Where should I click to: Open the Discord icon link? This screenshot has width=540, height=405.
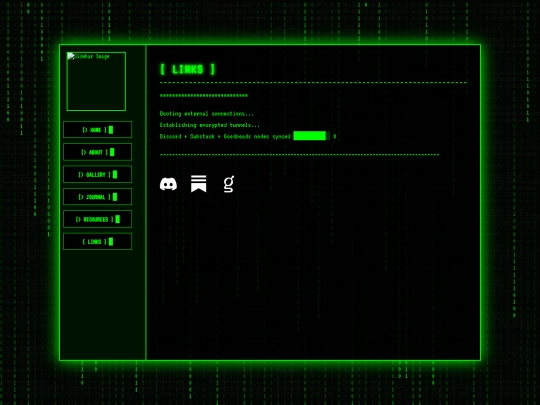click(x=168, y=184)
